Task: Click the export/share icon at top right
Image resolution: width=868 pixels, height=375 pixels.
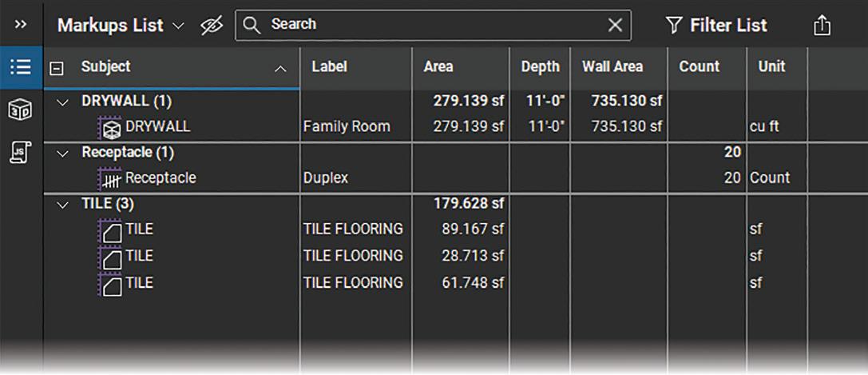Action: (x=822, y=25)
